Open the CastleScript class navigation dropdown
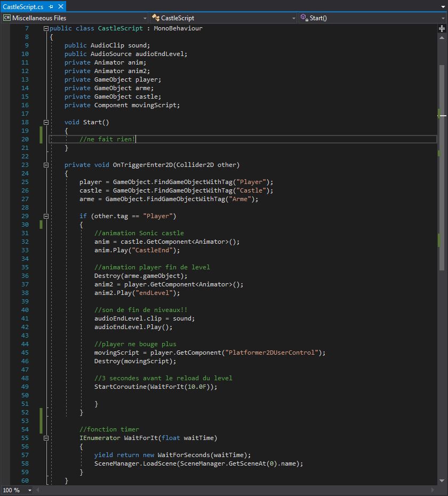 click(223, 18)
